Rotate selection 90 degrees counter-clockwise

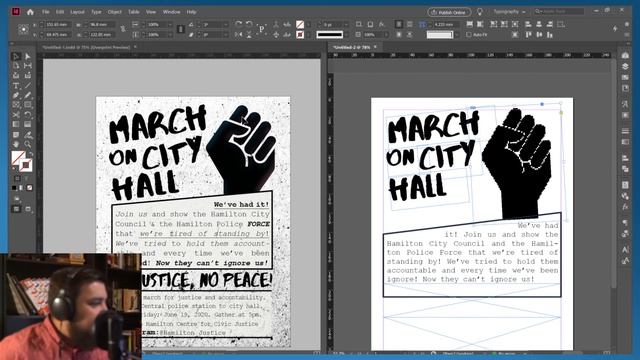click(249, 24)
